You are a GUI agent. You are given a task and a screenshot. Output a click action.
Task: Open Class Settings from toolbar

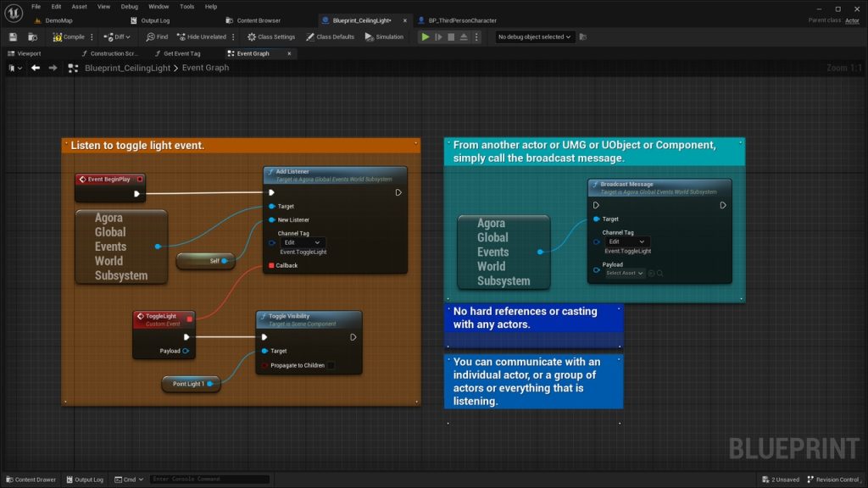click(x=271, y=37)
